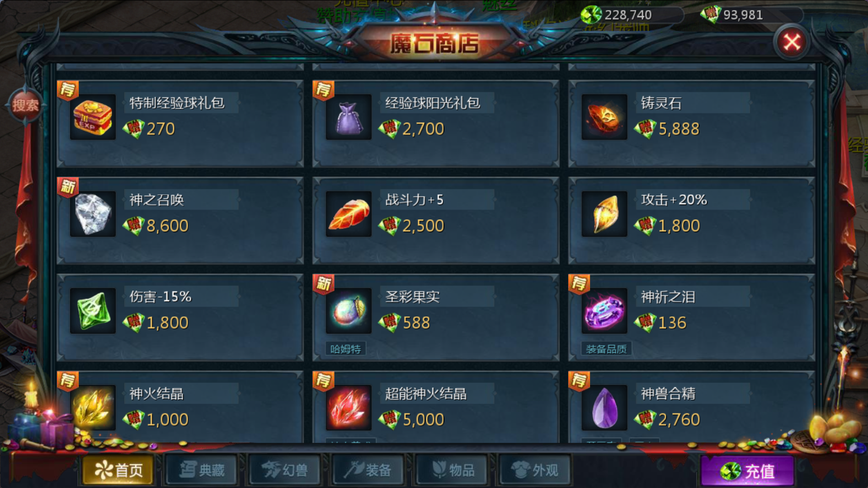868x488 pixels.
Task: Select the 特制经验球礼包 red chest icon
Action: click(x=93, y=117)
